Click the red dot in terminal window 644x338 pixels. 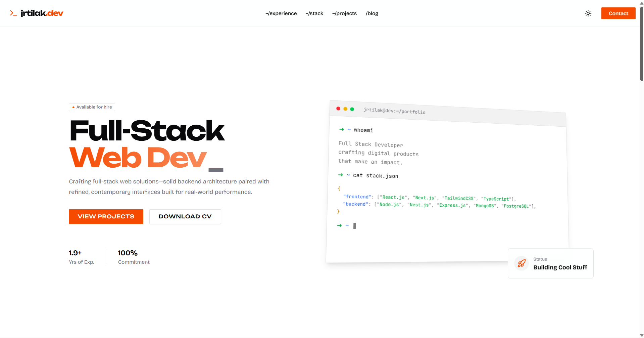[x=338, y=109]
